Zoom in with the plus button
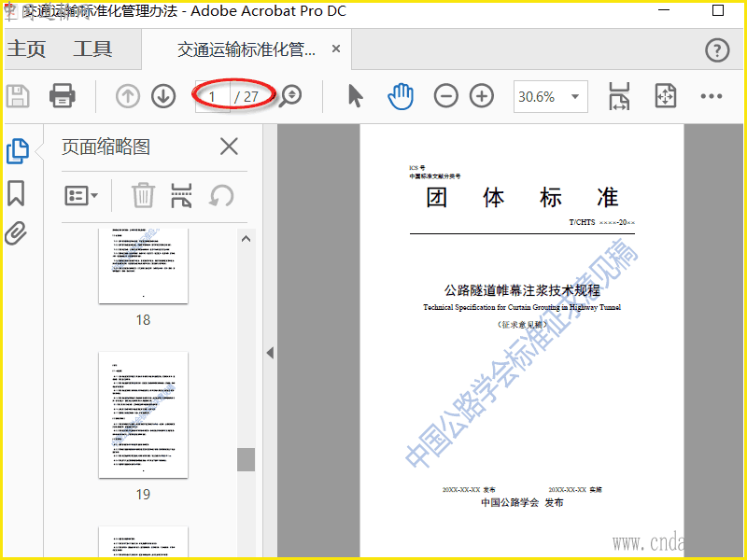 (x=482, y=96)
